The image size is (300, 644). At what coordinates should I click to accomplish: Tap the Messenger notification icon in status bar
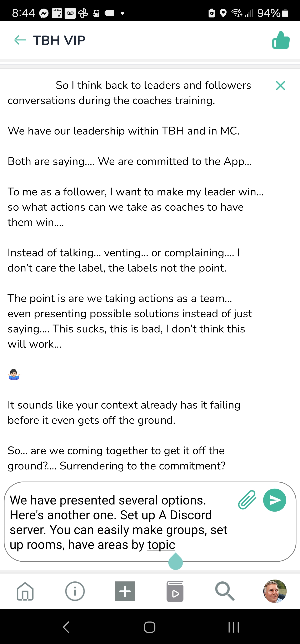(x=44, y=13)
